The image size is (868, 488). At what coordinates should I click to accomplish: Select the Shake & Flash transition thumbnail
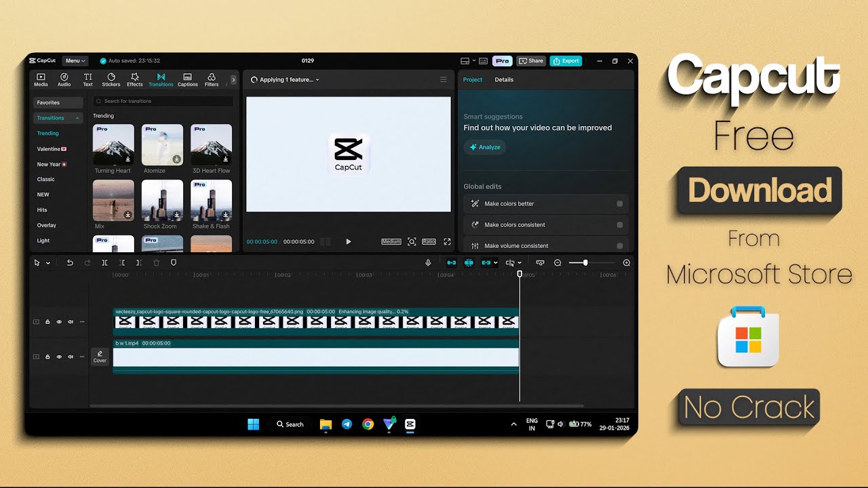(211, 200)
